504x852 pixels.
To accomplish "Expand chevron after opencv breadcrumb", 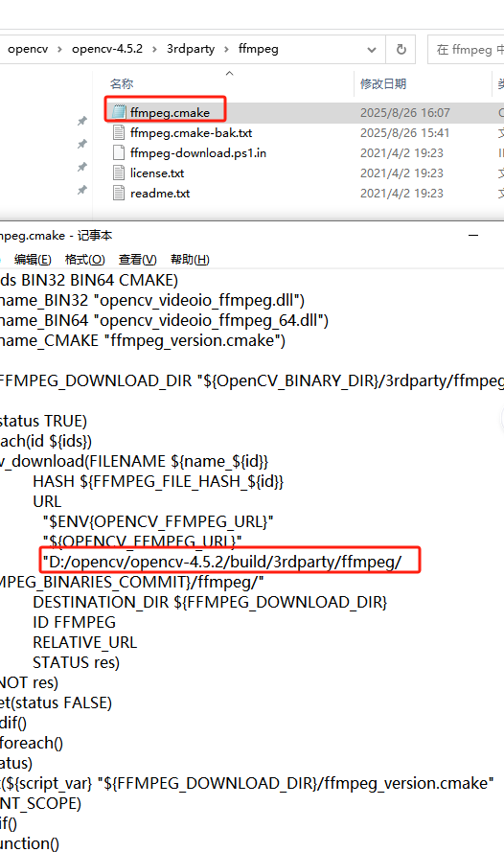I will click(59, 50).
